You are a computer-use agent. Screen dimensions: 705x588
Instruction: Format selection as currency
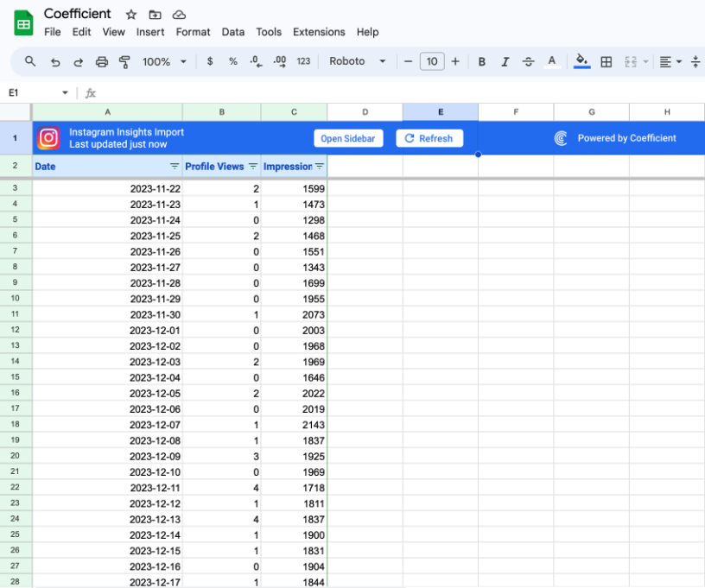[x=208, y=61]
